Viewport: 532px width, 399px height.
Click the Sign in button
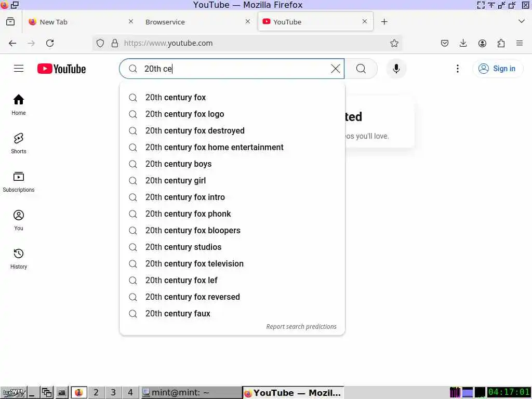497,69
